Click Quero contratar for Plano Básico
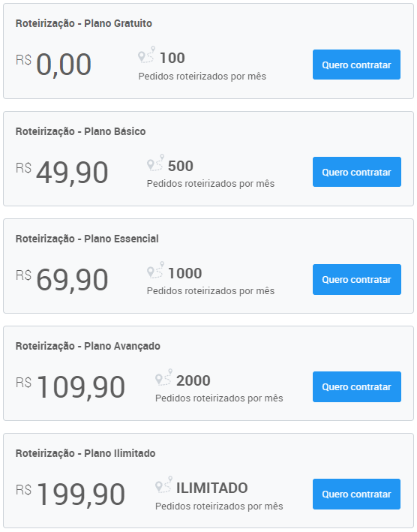The width and height of the screenshot is (417, 532). click(x=357, y=172)
